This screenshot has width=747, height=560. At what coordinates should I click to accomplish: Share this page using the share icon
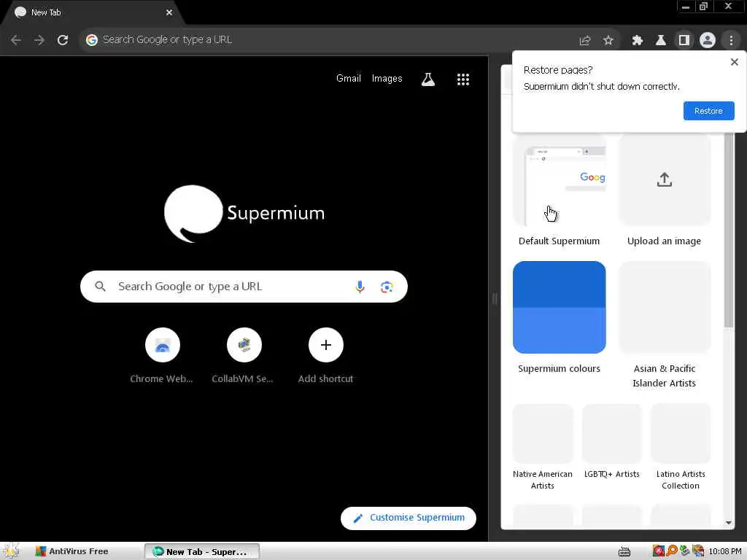[x=584, y=41]
